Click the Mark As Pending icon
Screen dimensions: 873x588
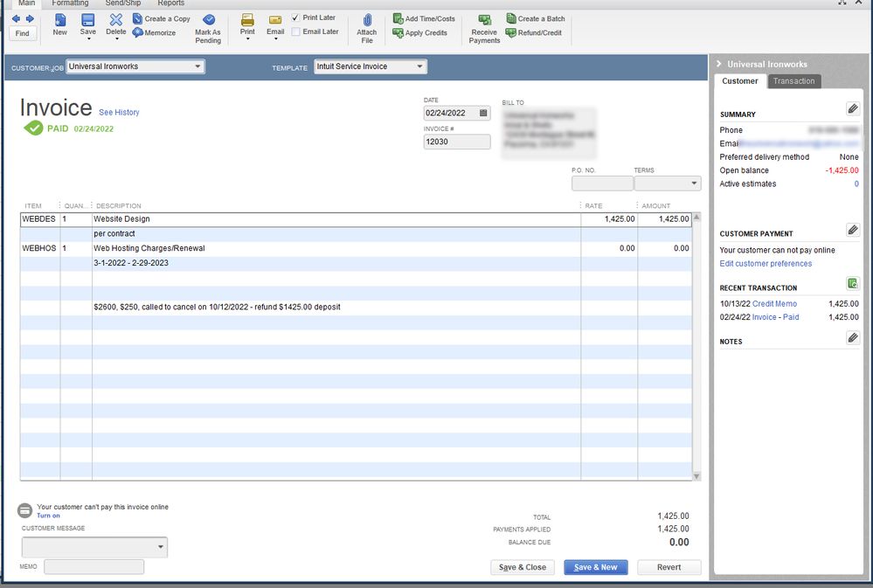coord(208,20)
